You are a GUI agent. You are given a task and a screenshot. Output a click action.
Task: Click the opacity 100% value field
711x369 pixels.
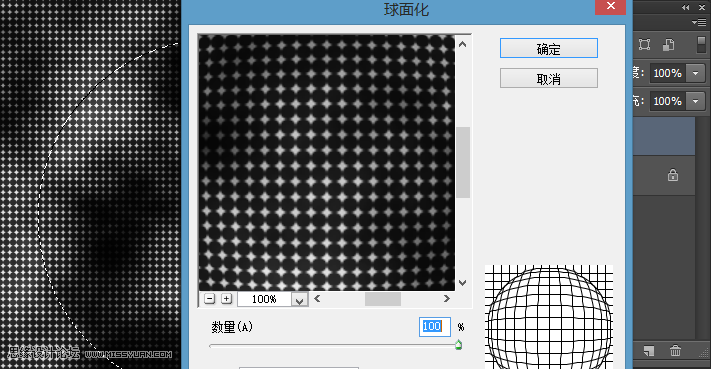pos(667,73)
